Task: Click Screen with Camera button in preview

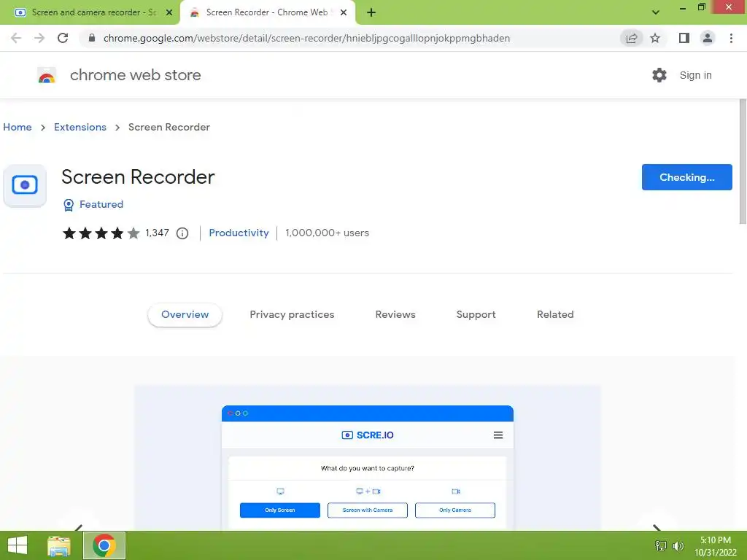Action: click(368, 510)
